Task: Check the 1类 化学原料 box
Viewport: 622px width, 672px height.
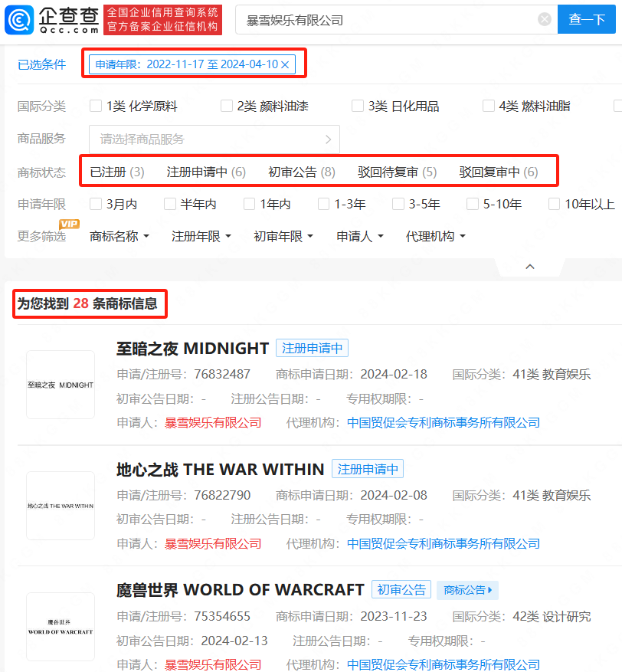Action: tap(96, 106)
